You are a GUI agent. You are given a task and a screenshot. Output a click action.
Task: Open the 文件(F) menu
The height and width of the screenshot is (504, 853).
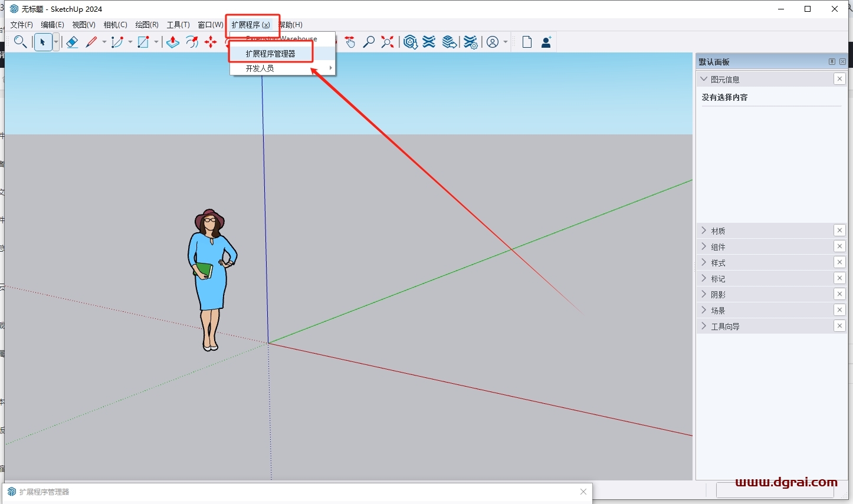coord(22,25)
